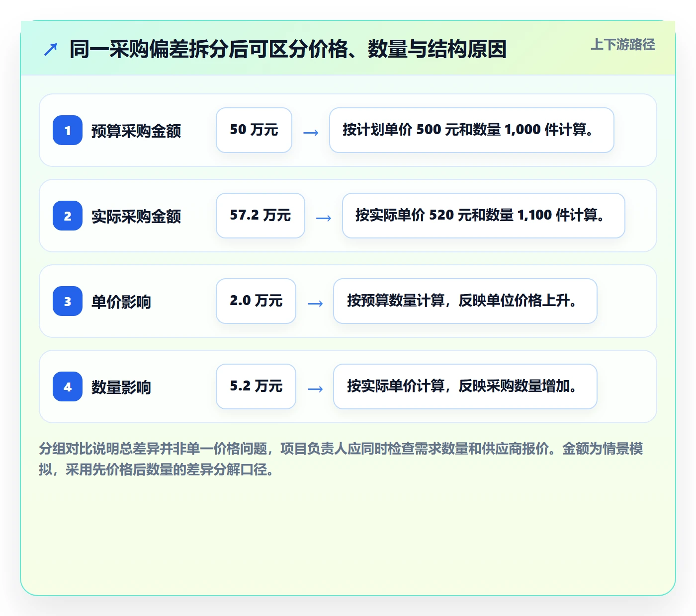696x616 pixels.
Task: Click description 按实际单价计算，反映采购数量增加
Action: 465,386
